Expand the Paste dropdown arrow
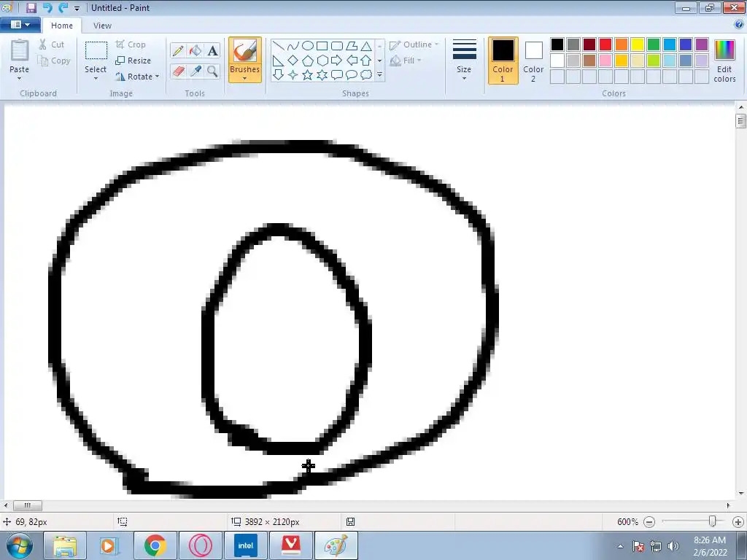 pyautogui.click(x=20, y=79)
